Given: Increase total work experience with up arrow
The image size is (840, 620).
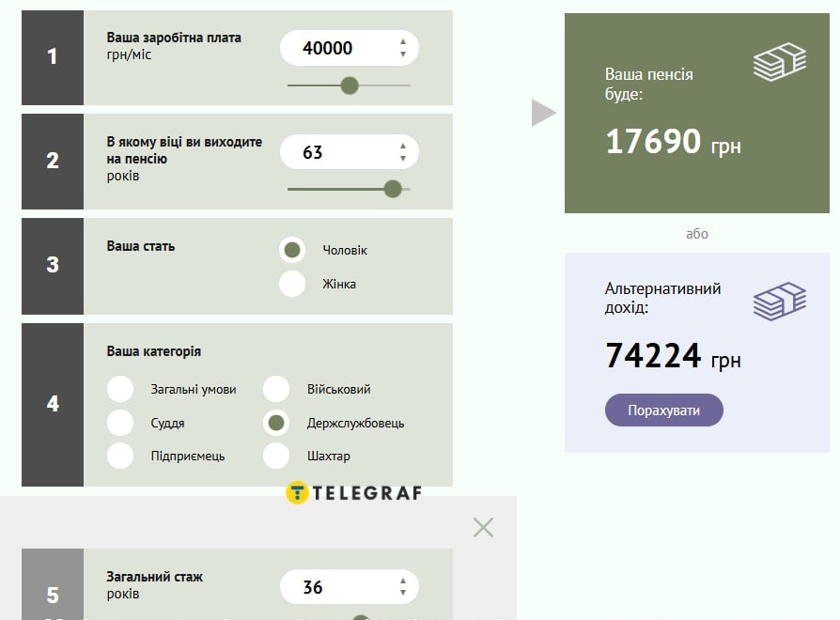Looking at the screenshot, I should (403, 581).
